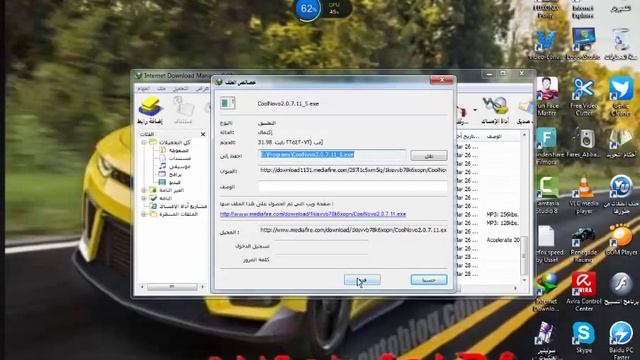Open the ملف (File) menu in IDM
This screenshot has width=640, height=360.
pos(162,88)
